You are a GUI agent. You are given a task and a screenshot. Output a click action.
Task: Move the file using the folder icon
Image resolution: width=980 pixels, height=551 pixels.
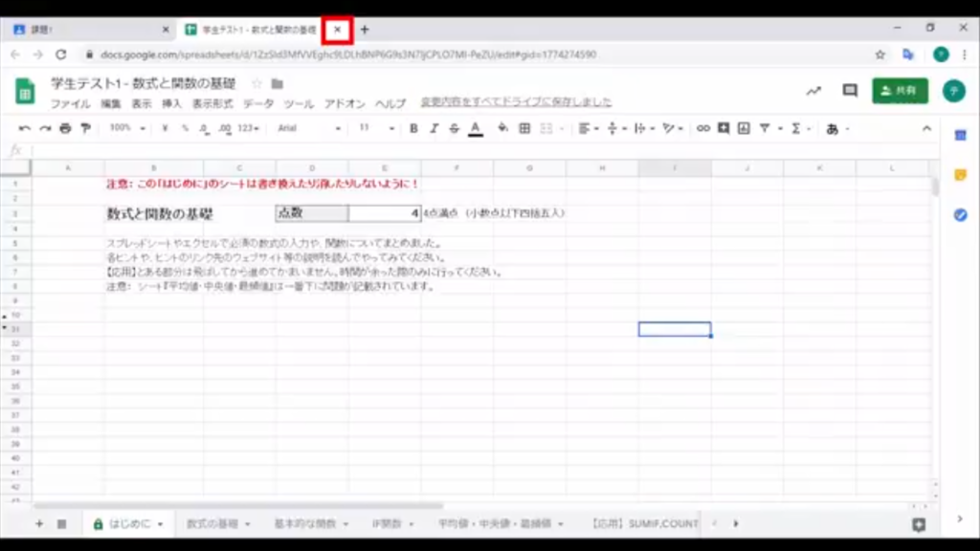[x=277, y=84]
